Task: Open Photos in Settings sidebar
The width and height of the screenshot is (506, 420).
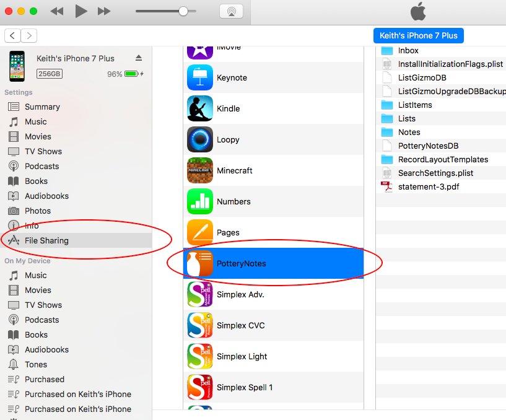Action: point(76,211)
